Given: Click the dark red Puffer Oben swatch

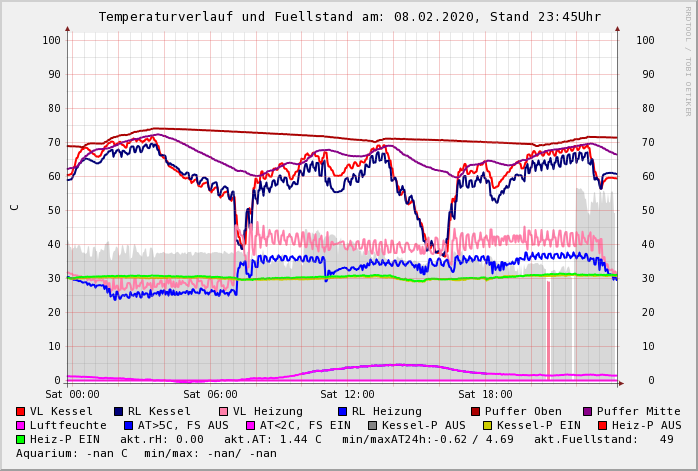Looking at the screenshot, I should coord(476,411).
